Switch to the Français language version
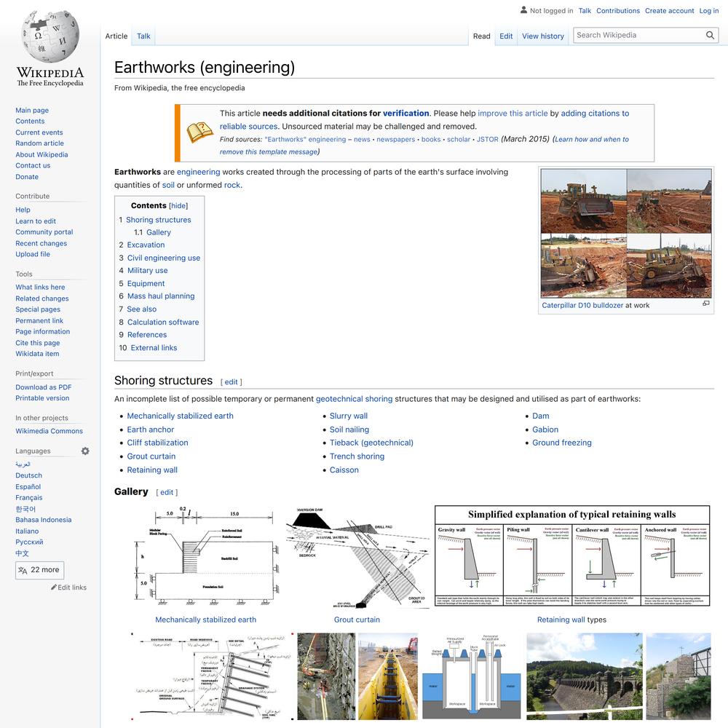 click(29, 498)
